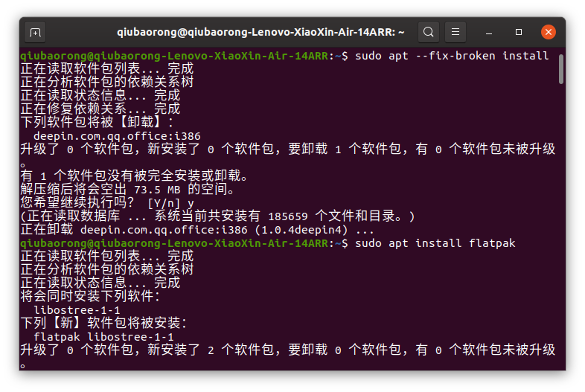Click the line 'deepin.com.qq.office:i386' under 卸载 list

click(117, 136)
